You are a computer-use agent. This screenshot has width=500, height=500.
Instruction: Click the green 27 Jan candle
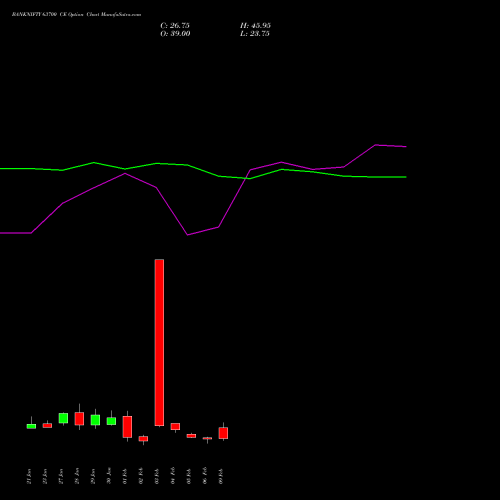(63, 418)
